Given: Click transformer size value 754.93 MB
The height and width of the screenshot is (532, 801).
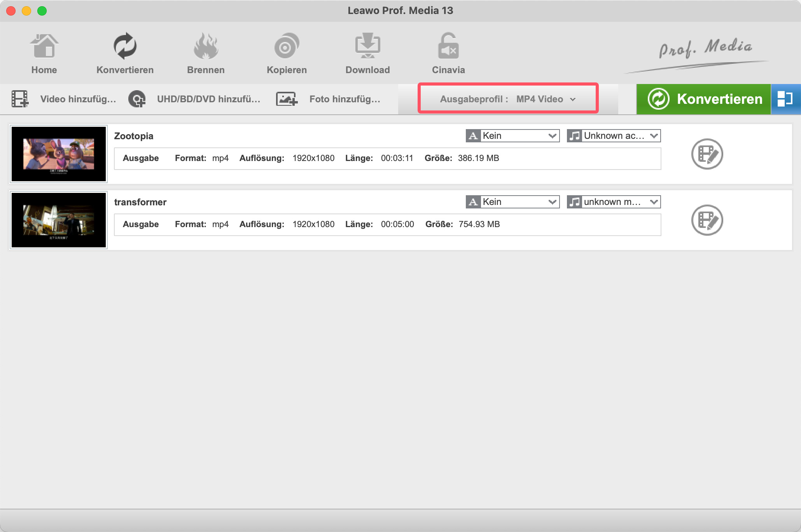Looking at the screenshot, I should pyautogui.click(x=479, y=224).
